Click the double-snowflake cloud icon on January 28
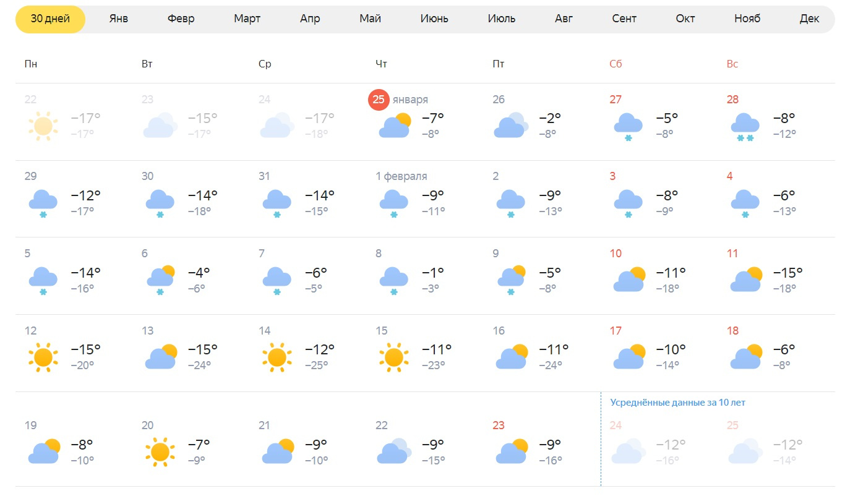 pyautogui.click(x=744, y=127)
